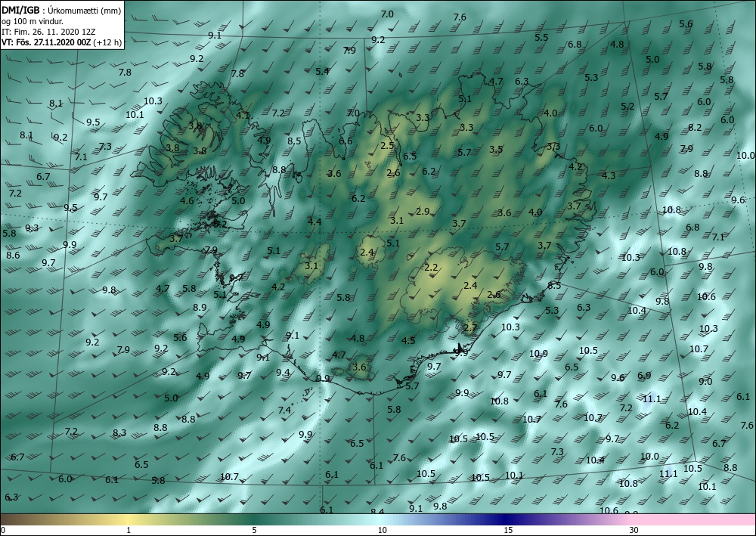Click the colour scale label "5"
The width and height of the screenshot is (756, 536).
pyautogui.click(x=255, y=530)
